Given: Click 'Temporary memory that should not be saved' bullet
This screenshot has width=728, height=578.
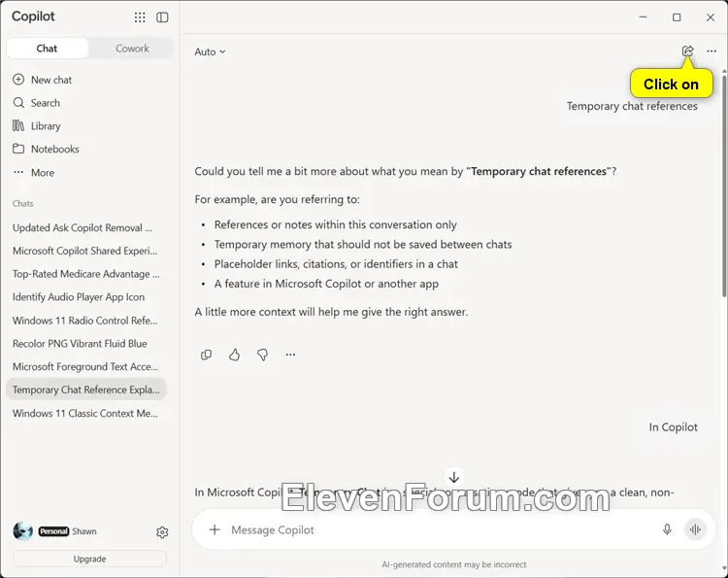Looking at the screenshot, I should click(x=363, y=245).
